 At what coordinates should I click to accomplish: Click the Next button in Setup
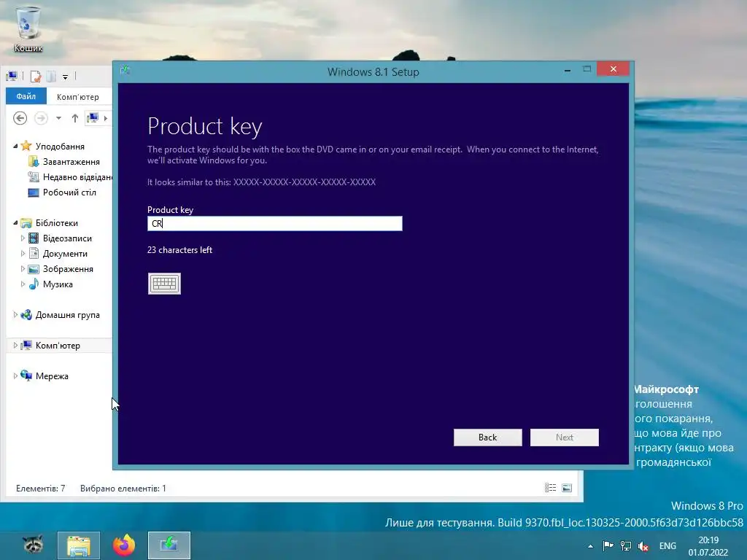pyautogui.click(x=565, y=437)
